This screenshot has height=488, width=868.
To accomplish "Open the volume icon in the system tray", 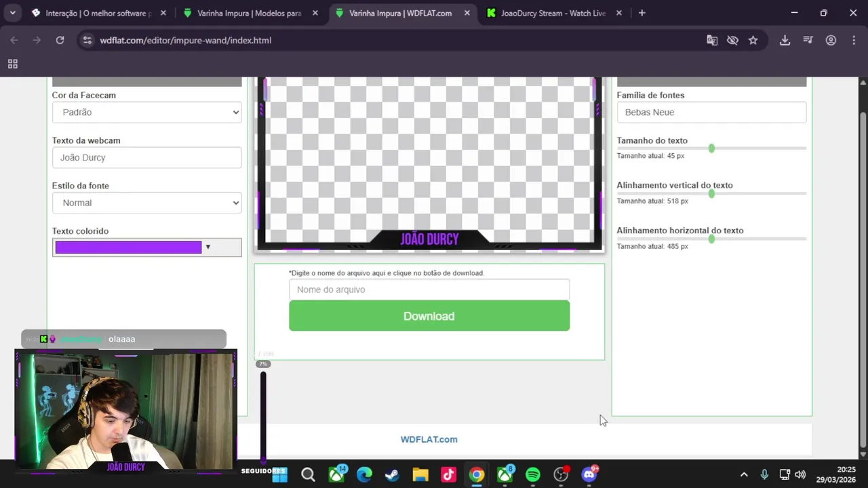I will (x=800, y=474).
